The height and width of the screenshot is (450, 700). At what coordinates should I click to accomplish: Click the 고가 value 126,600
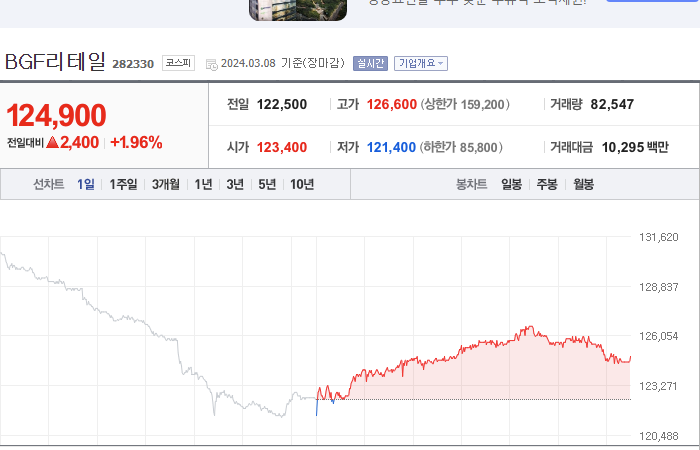392,104
